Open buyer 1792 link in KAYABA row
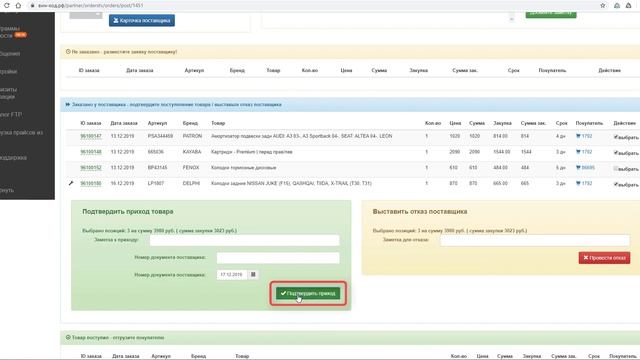640x360 pixels. click(587, 152)
